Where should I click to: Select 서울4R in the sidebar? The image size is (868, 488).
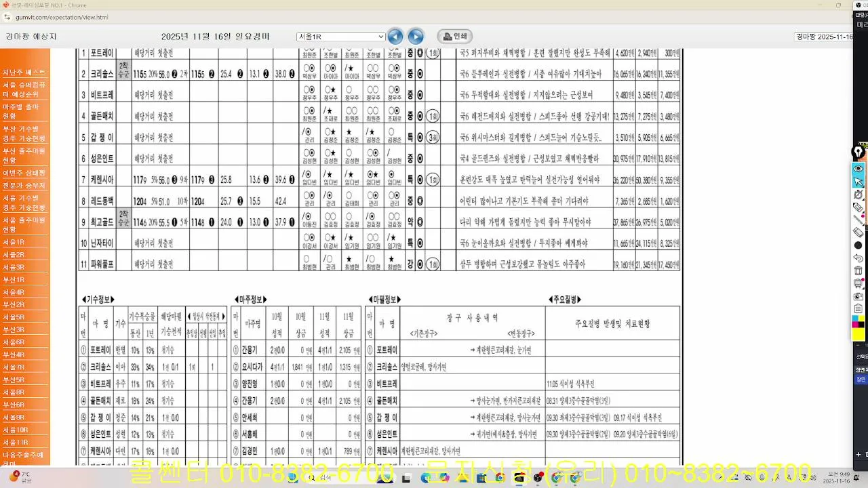14,292
